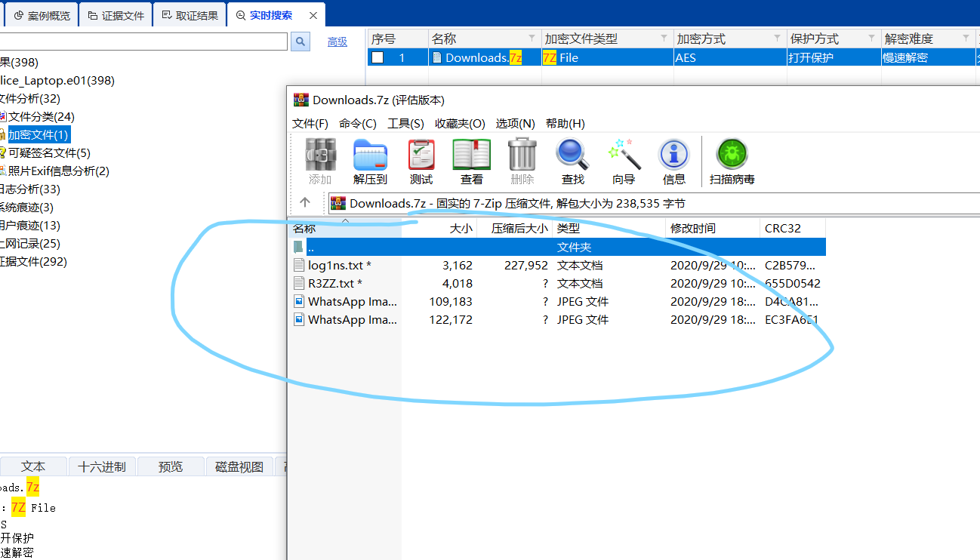Image resolution: width=980 pixels, height=560 pixels.
Task: Click inside the search input field
Action: pos(143,42)
